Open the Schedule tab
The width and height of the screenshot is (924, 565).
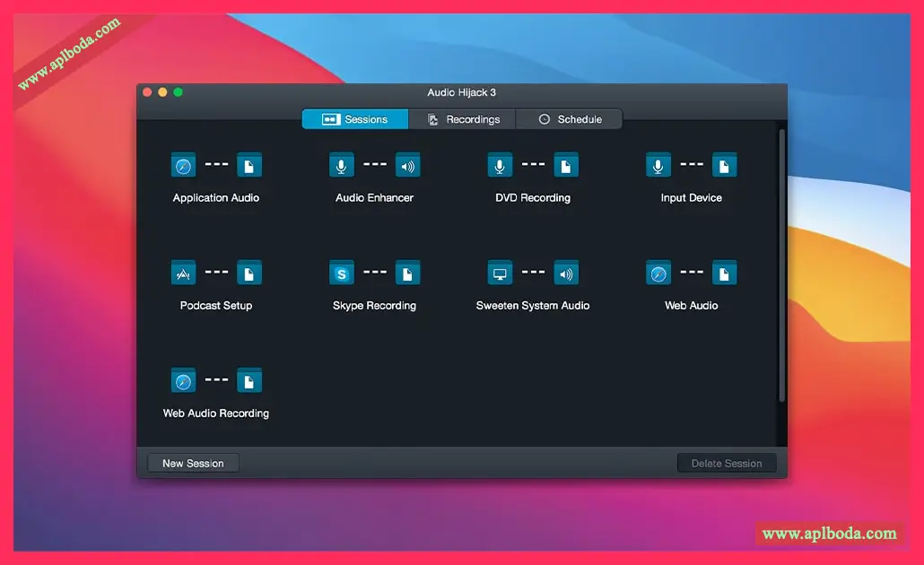(x=570, y=119)
